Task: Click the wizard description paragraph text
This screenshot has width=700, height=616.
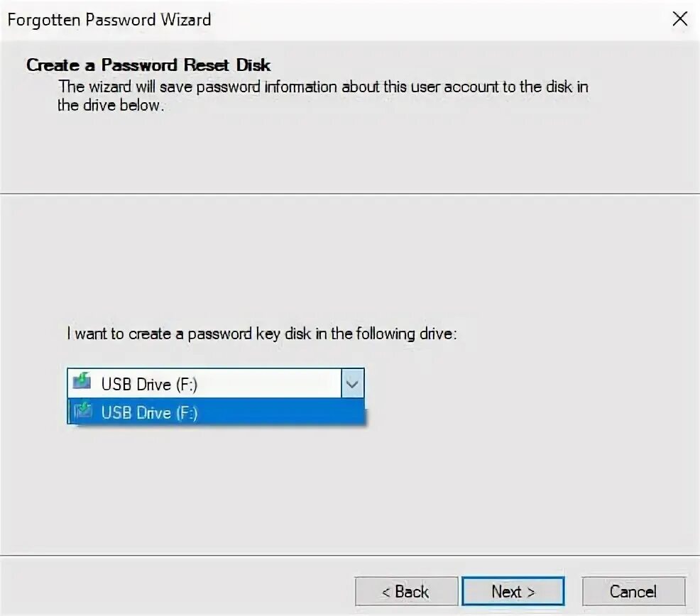Action: pos(323,96)
